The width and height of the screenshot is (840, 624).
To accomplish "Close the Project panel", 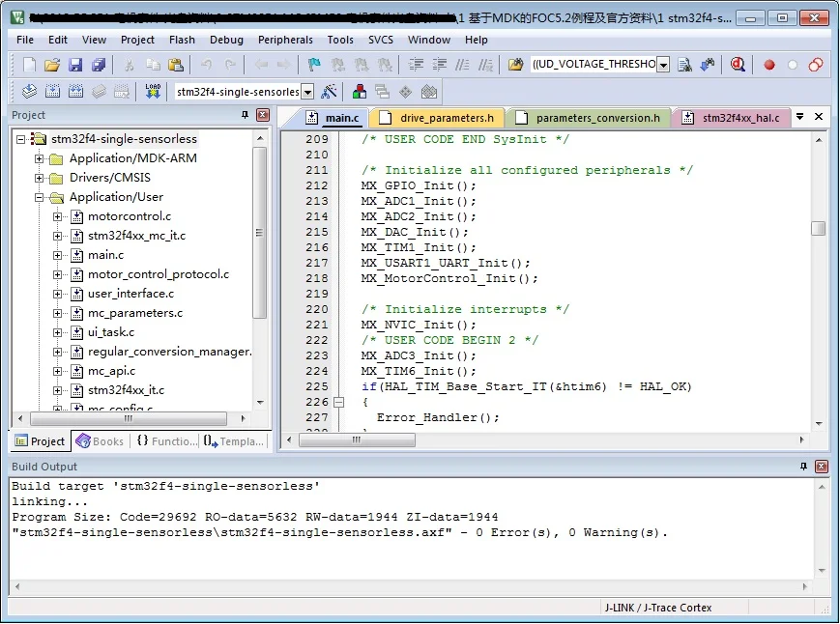I will (263, 115).
